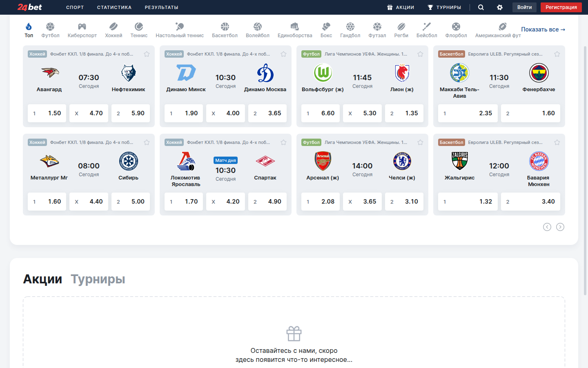
Task: Bet on Dinamo Minsk win at 1.90
Action: pos(184,113)
